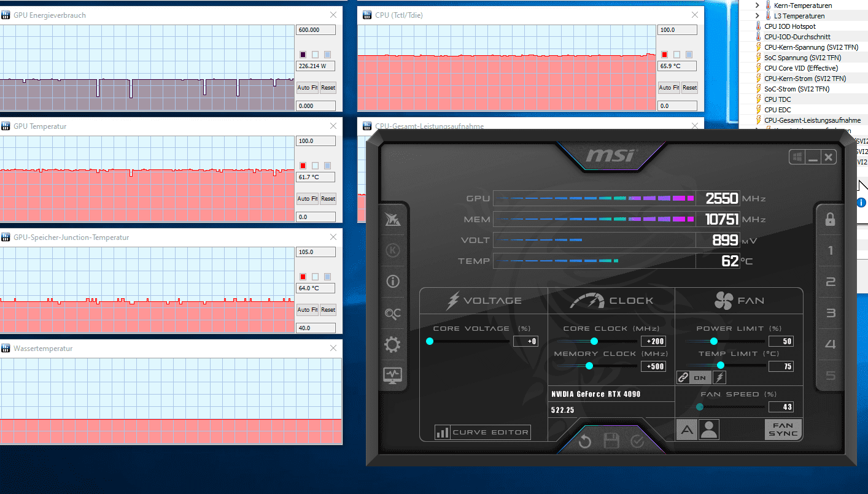Toggle red checkbox in CPU (Tctl/Tdie) window
Viewport: 868px width, 494px height.
[664, 55]
